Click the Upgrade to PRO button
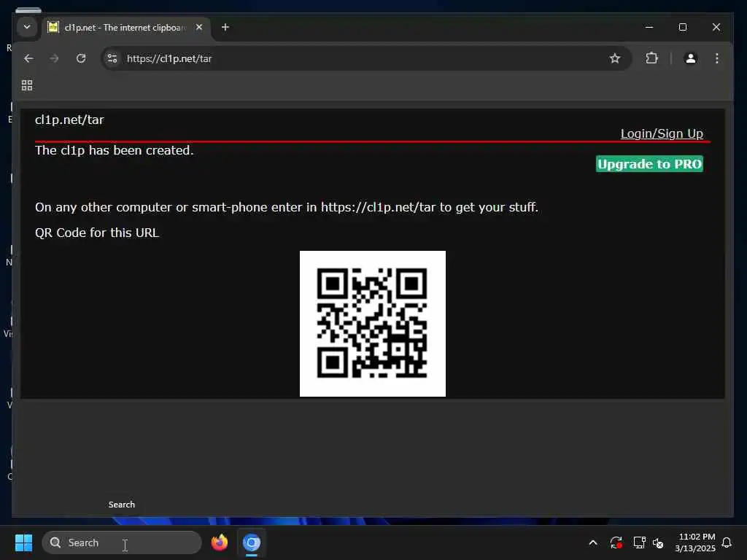Viewport: 747px width, 560px height. click(x=649, y=164)
